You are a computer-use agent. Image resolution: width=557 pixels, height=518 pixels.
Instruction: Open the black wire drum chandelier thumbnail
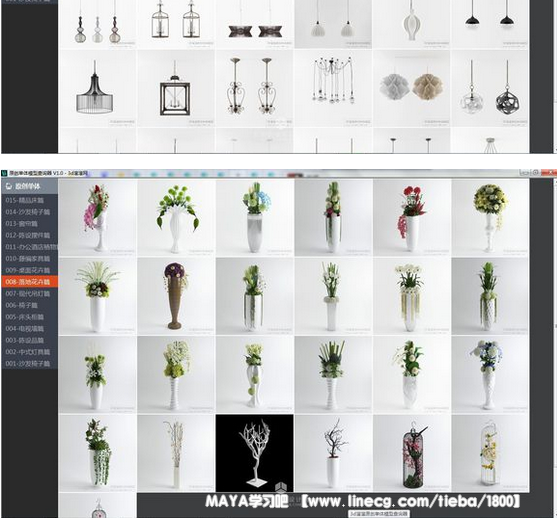point(97,88)
